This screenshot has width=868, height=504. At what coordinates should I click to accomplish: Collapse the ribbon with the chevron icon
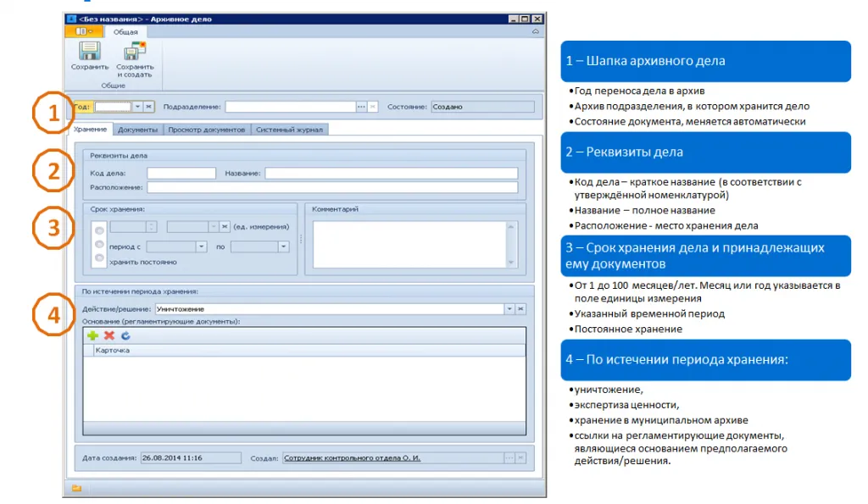click(x=535, y=32)
